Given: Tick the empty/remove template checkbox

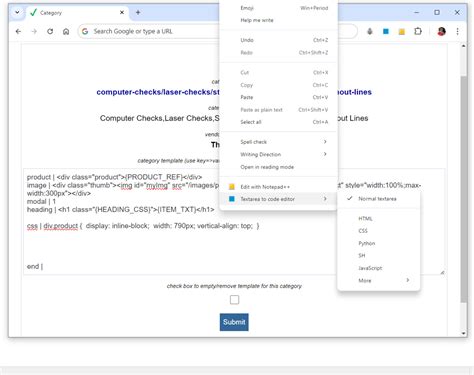Looking at the screenshot, I should [234, 300].
